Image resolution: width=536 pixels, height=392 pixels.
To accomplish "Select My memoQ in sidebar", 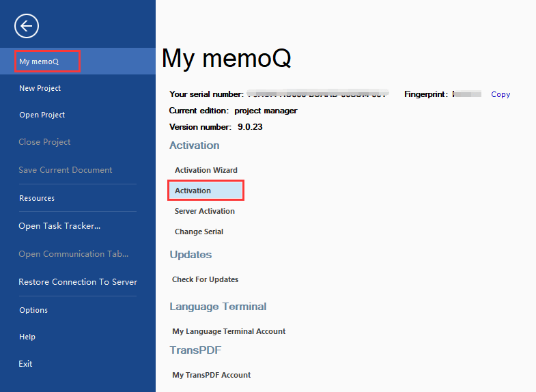I will [x=78, y=61].
